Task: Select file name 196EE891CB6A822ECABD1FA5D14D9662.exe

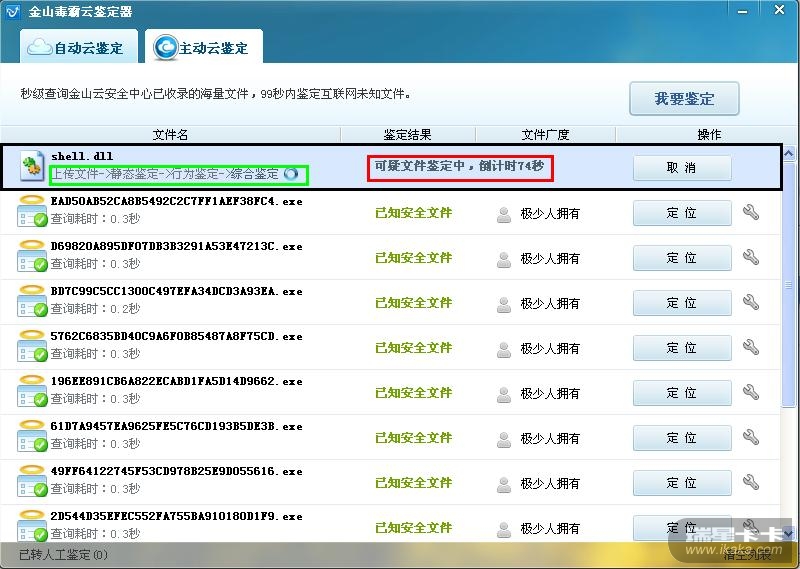Action: coord(177,381)
